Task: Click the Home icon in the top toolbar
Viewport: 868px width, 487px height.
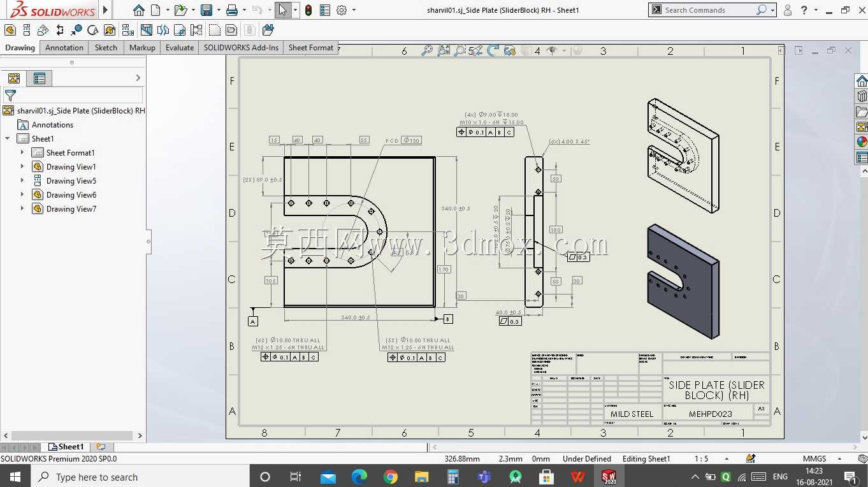Action: coord(139,10)
